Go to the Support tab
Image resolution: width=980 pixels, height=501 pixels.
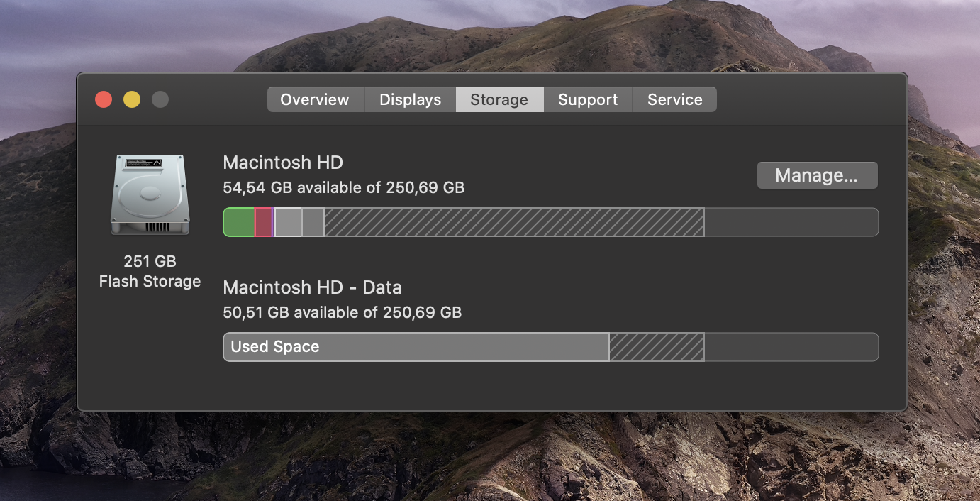(x=588, y=99)
